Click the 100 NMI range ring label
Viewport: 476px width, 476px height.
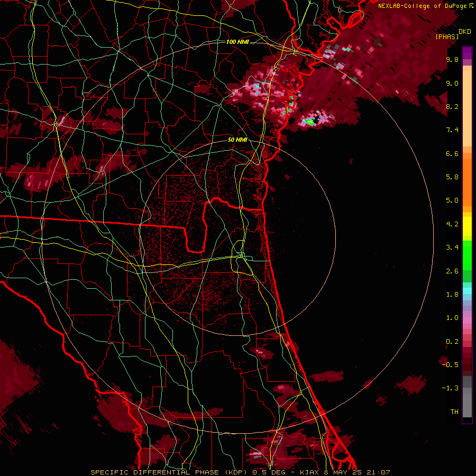click(237, 42)
